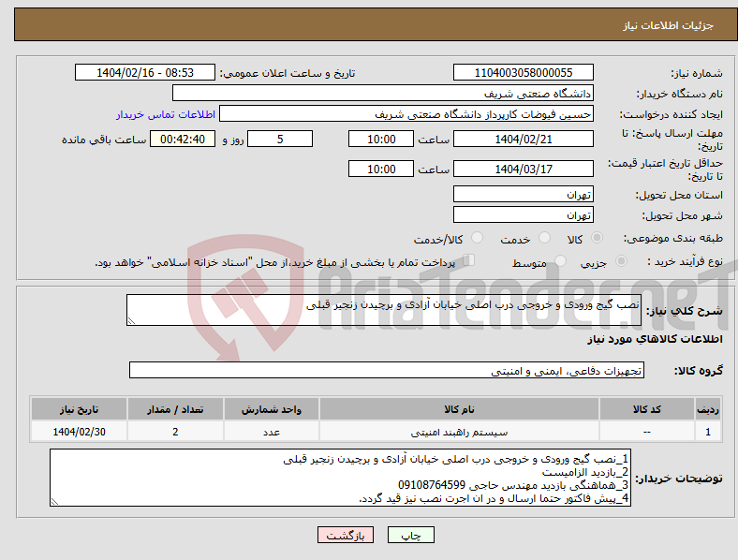Click the کد کالا column header

(x=647, y=409)
